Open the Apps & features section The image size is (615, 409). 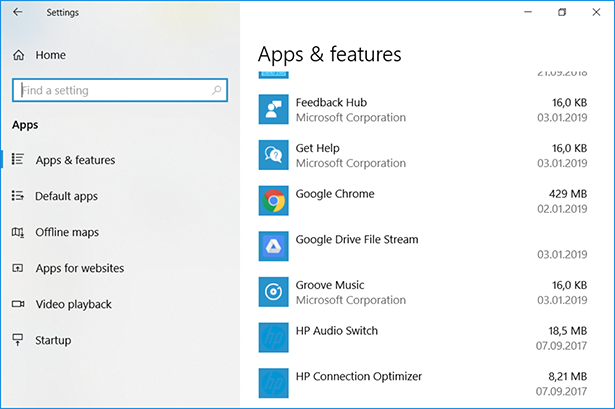pyautogui.click(x=75, y=160)
